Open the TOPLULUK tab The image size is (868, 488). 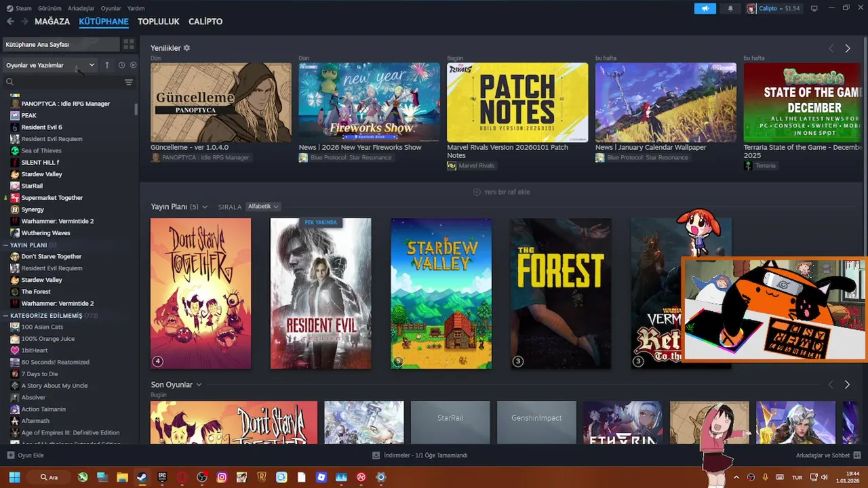159,22
